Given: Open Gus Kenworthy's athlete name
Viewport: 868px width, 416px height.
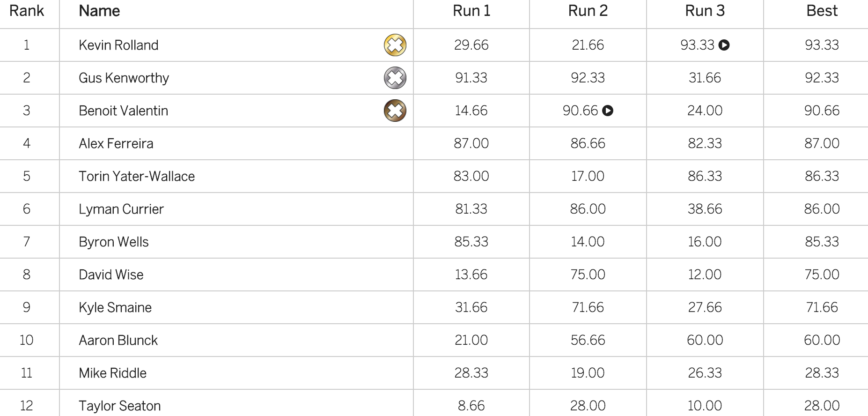Looking at the screenshot, I should tap(124, 78).
